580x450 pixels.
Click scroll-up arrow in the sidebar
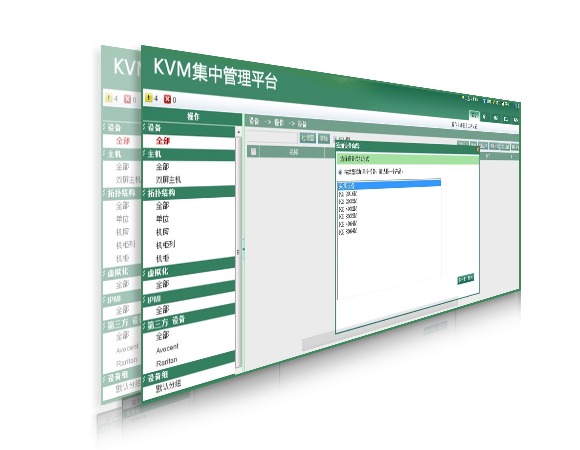[x=239, y=132]
